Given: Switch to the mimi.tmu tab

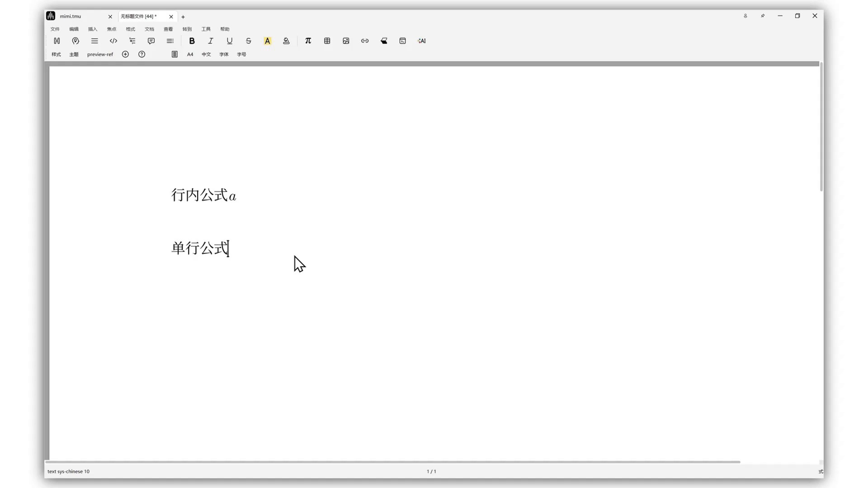Looking at the screenshot, I should pyautogui.click(x=71, y=16).
